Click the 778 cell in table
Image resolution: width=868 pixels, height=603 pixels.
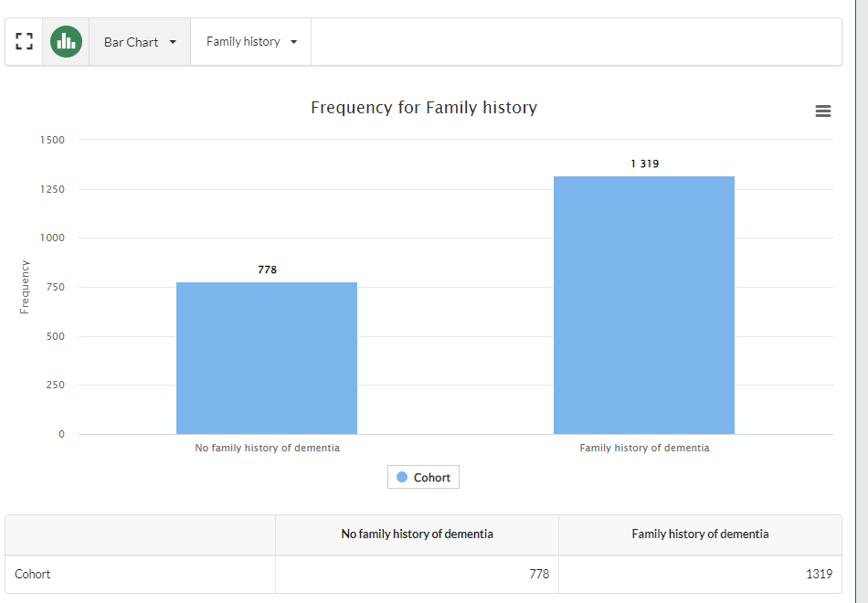tap(539, 575)
